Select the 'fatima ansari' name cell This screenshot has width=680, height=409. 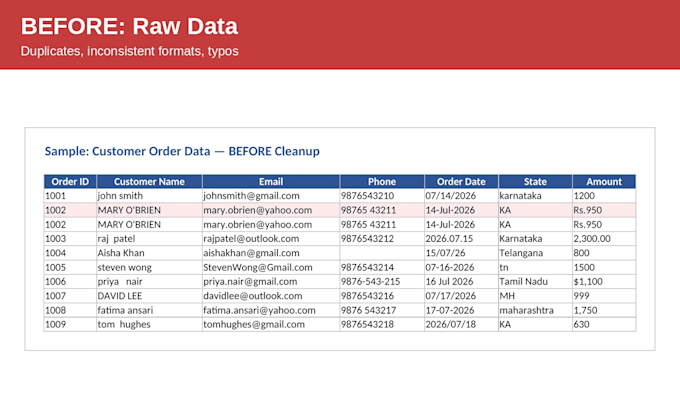pyautogui.click(x=149, y=310)
